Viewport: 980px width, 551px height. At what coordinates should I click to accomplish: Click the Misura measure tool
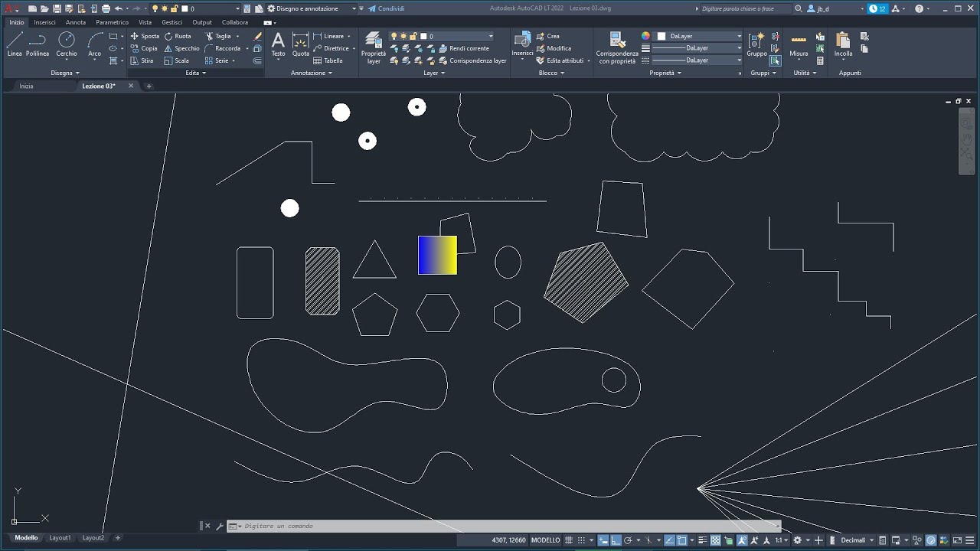[x=799, y=44]
